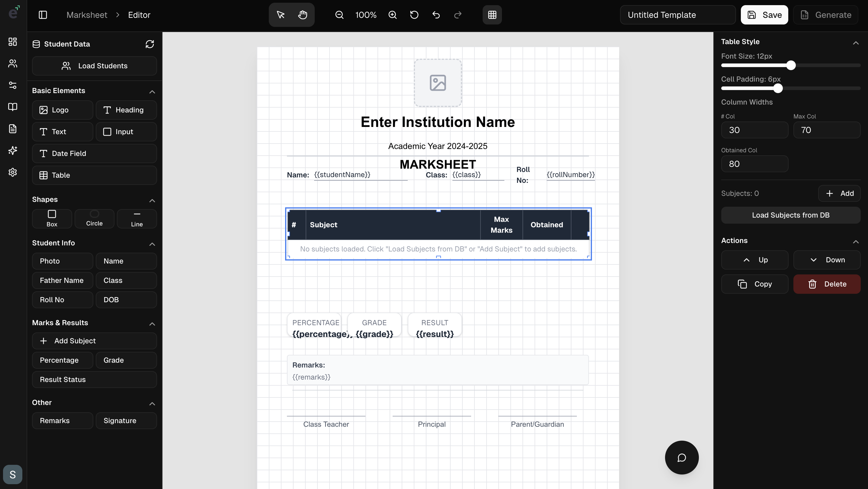Click the refresh icon beside Student Data

coord(150,44)
